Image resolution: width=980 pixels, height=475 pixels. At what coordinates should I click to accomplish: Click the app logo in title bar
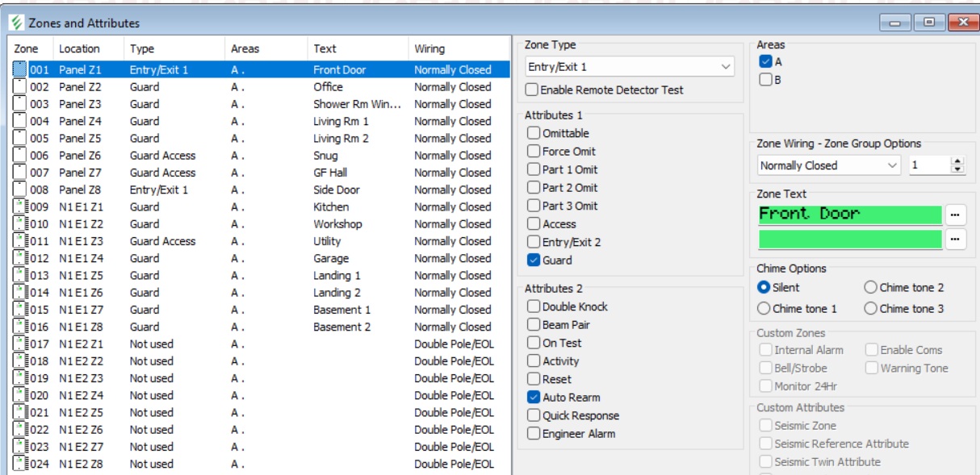17,23
